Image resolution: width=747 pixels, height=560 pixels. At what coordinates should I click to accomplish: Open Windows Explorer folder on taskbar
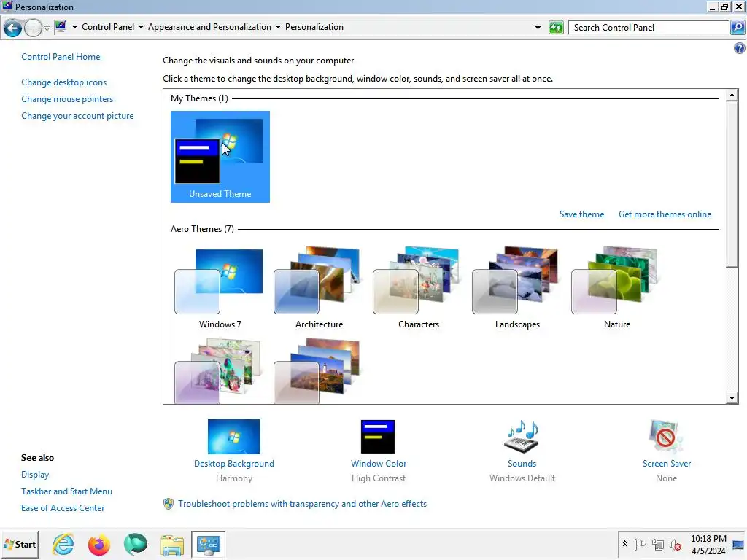click(172, 544)
